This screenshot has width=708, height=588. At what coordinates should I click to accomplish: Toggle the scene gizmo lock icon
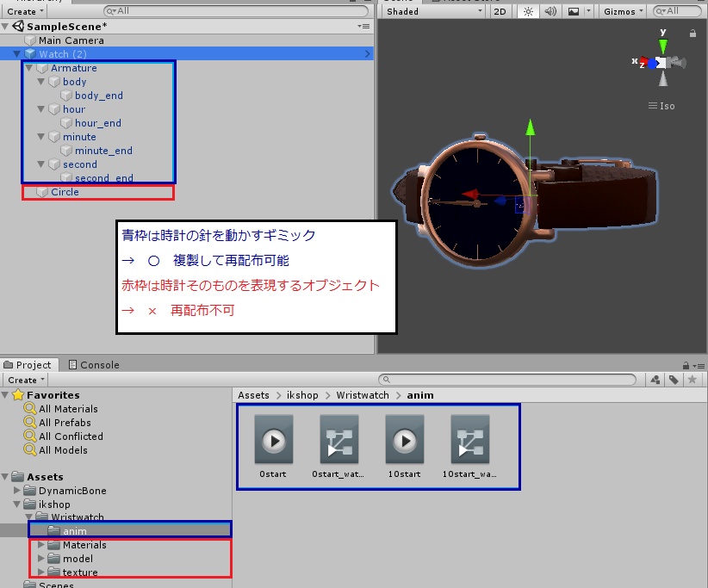(x=692, y=33)
